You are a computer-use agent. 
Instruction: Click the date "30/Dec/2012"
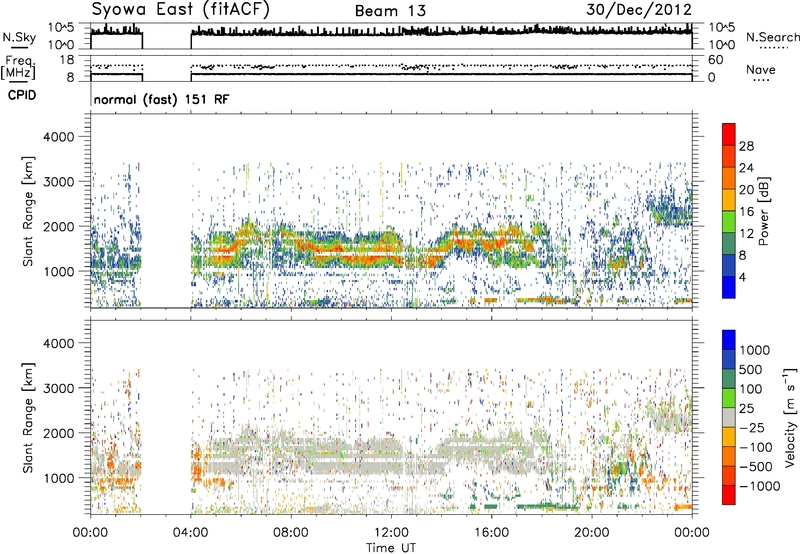click(639, 10)
